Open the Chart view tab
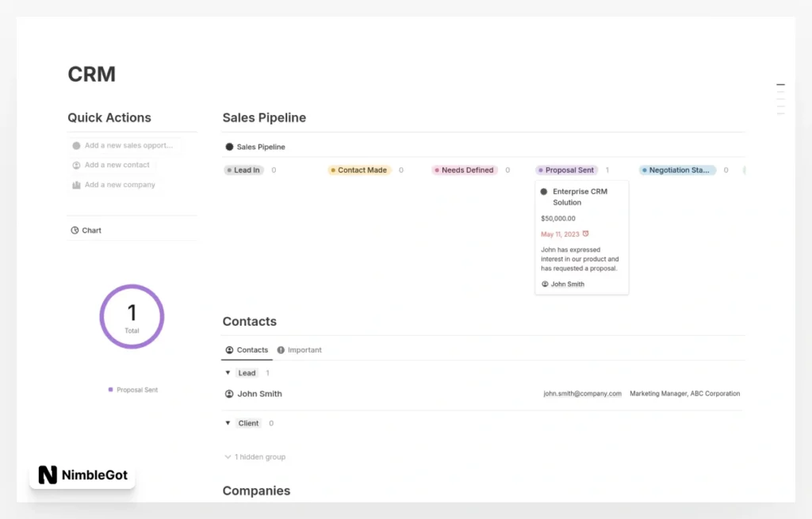The height and width of the screenshot is (519, 812). click(86, 231)
